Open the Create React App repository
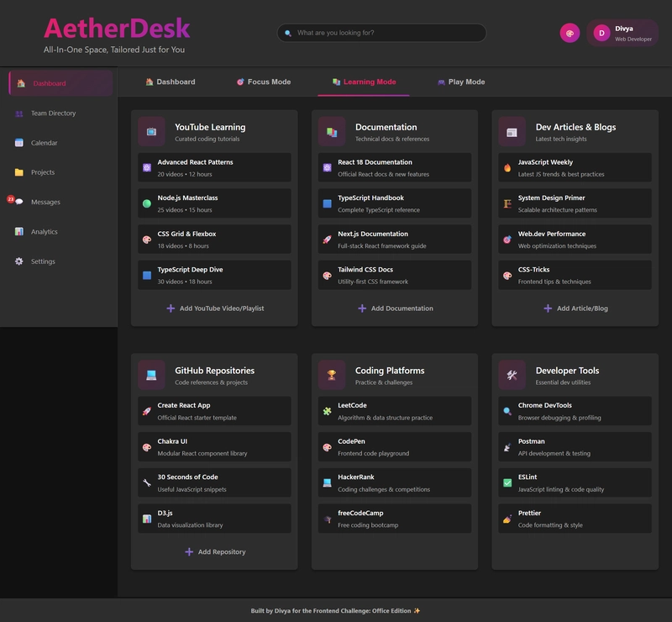This screenshot has height=622, width=672. click(214, 411)
